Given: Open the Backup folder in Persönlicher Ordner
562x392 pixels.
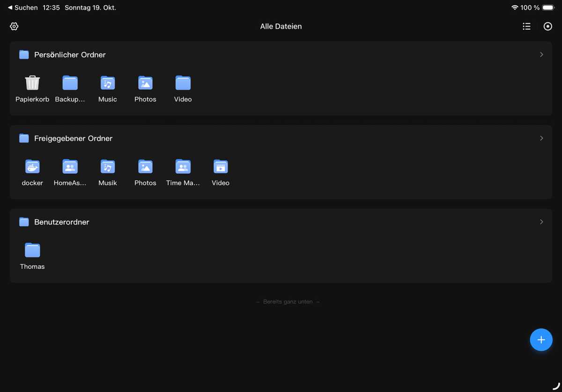Looking at the screenshot, I should coord(70,83).
